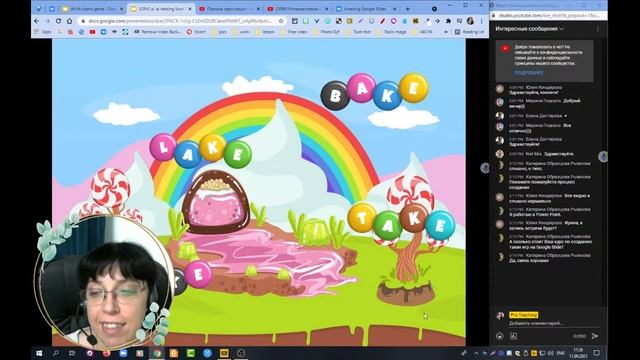Click the LAKE candy word
640x360 pixels.
200,151
